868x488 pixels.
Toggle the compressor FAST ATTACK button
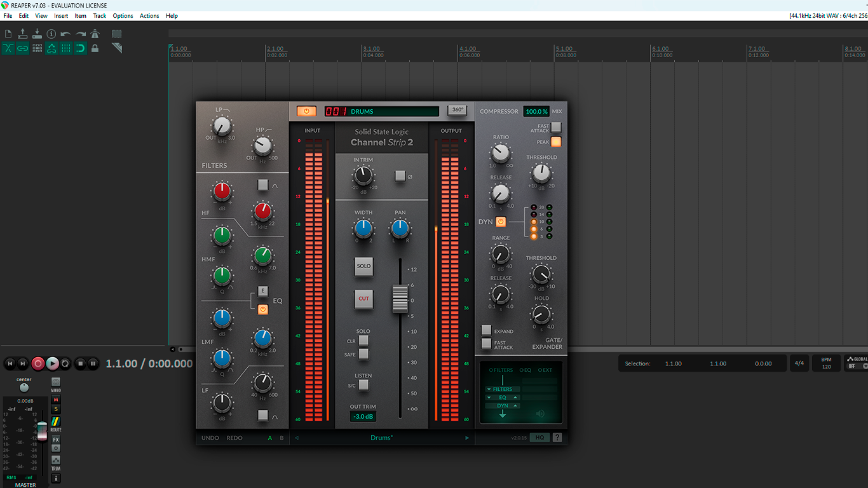coord(556,128)
